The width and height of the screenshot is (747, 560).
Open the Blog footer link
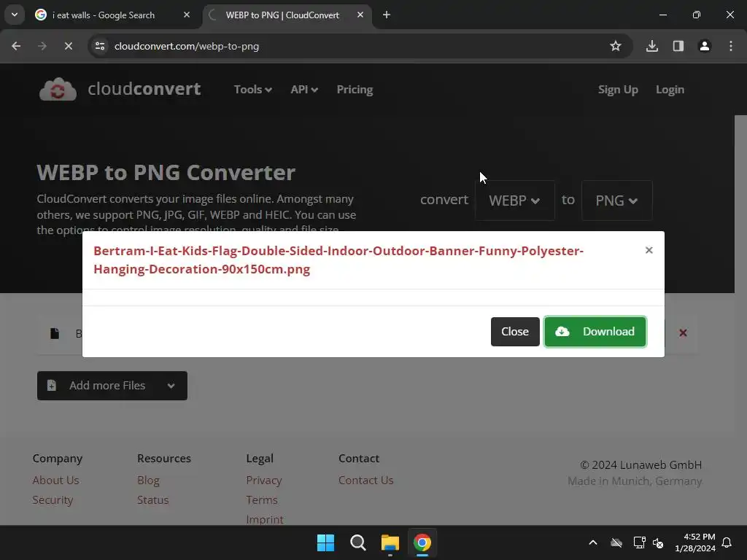pyautogui.click(x=148, y=480)
